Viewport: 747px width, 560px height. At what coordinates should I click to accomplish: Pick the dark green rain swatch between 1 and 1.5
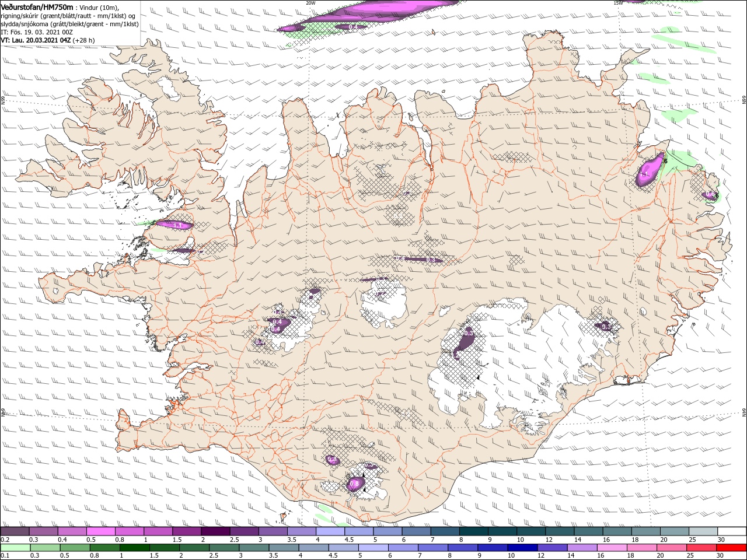coord(135,548)
